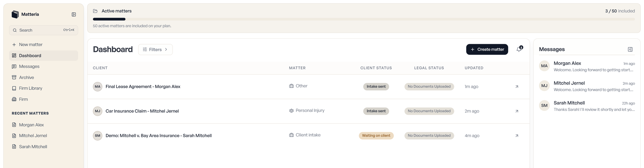Sort by CLIENT STATUS column header

tap(376, 68)
